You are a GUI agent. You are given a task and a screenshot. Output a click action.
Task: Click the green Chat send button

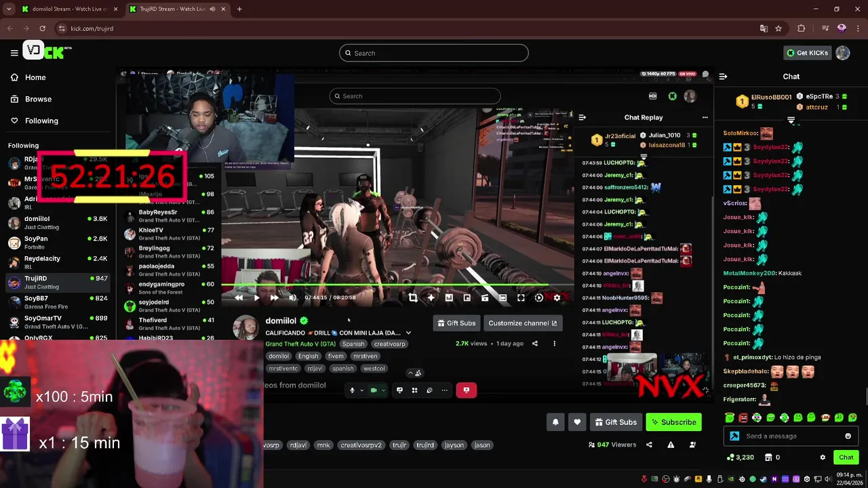[846, 457]
